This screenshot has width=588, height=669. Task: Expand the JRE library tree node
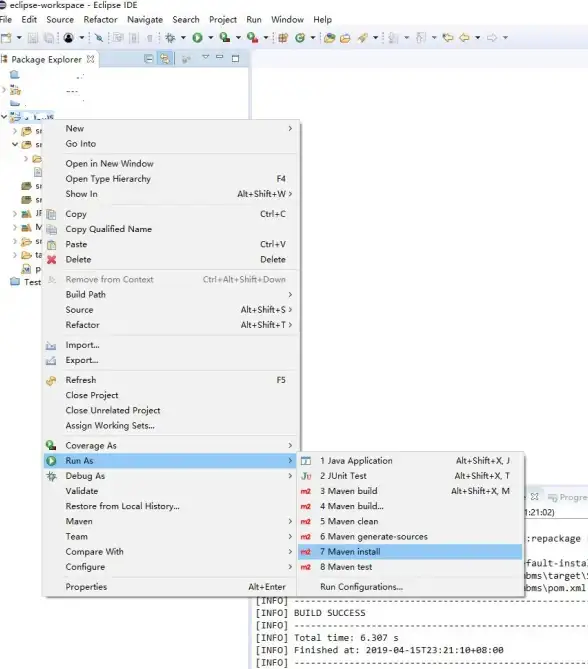point(15,214)
